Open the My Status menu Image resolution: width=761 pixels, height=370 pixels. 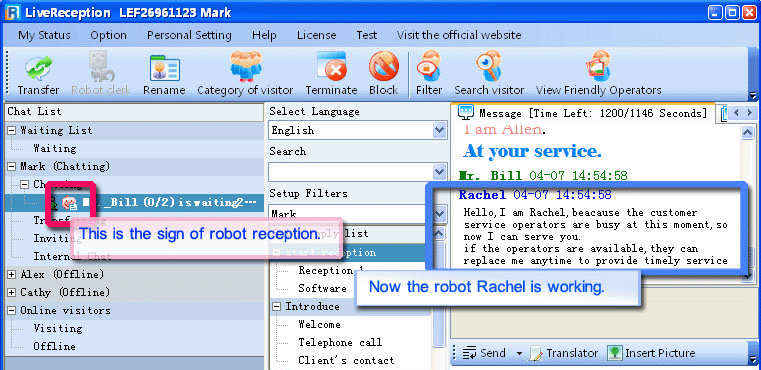tap(44, 35)
